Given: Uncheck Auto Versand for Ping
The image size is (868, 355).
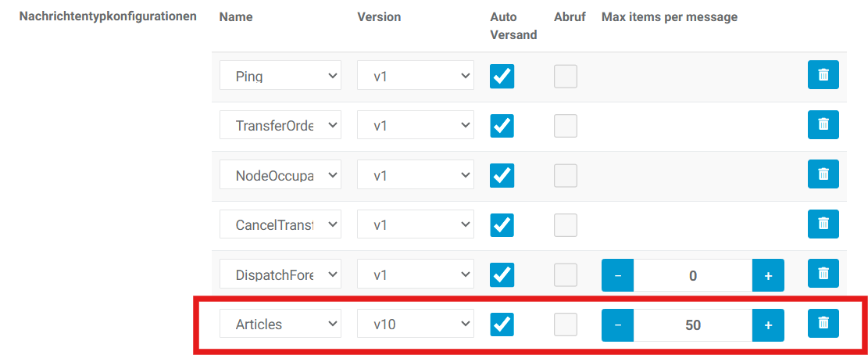Looking at the screenshot, I should point(502,76).
